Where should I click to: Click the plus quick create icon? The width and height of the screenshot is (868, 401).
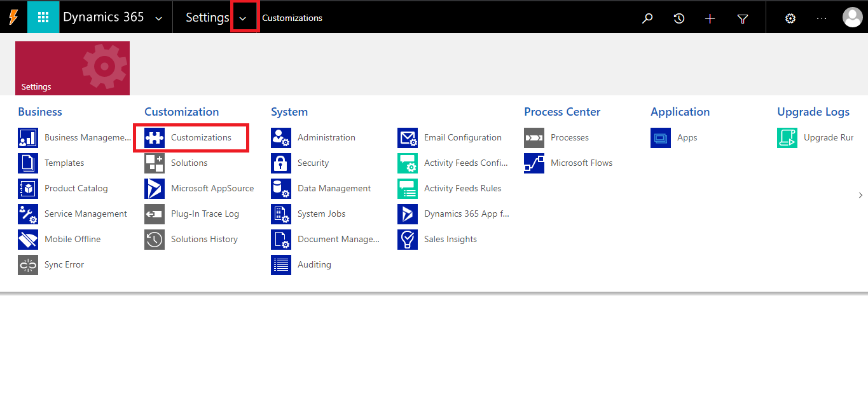710,18
